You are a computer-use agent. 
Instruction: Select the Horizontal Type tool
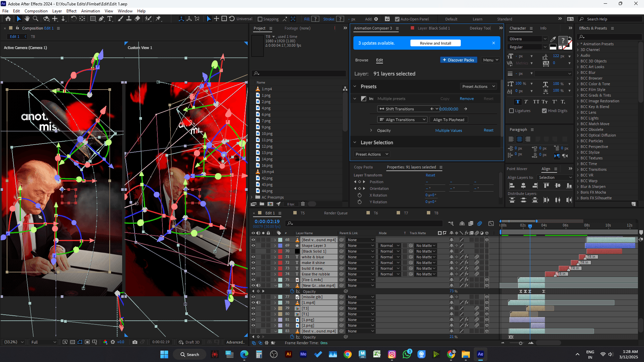coord(110,19)
